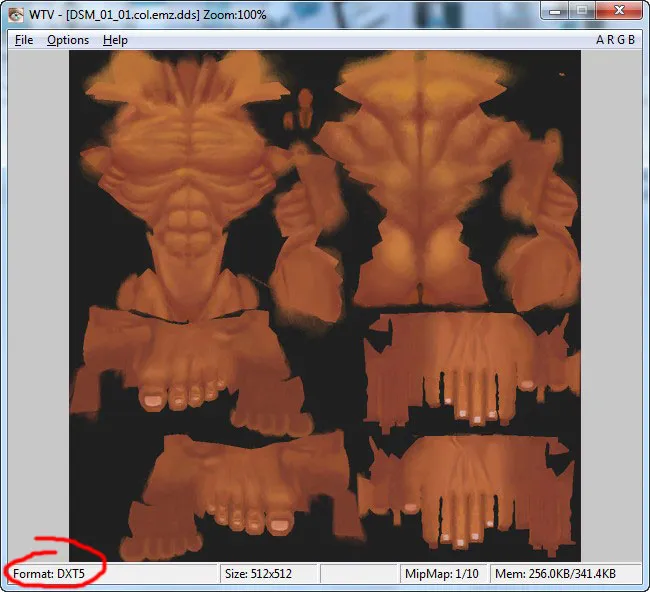Toggle the Green (G) channel

pos(620,40)
